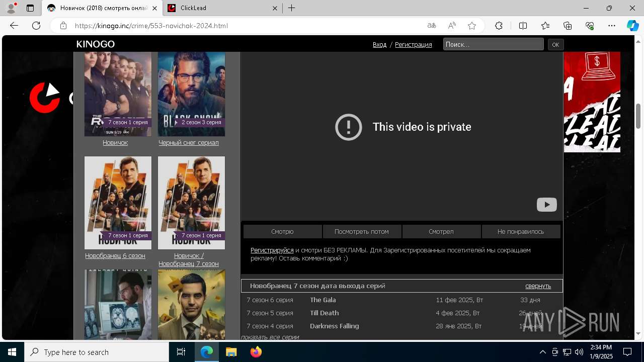Open the browser Extensions icon
This screenshot has width=644, height=362.
point(499,26)
